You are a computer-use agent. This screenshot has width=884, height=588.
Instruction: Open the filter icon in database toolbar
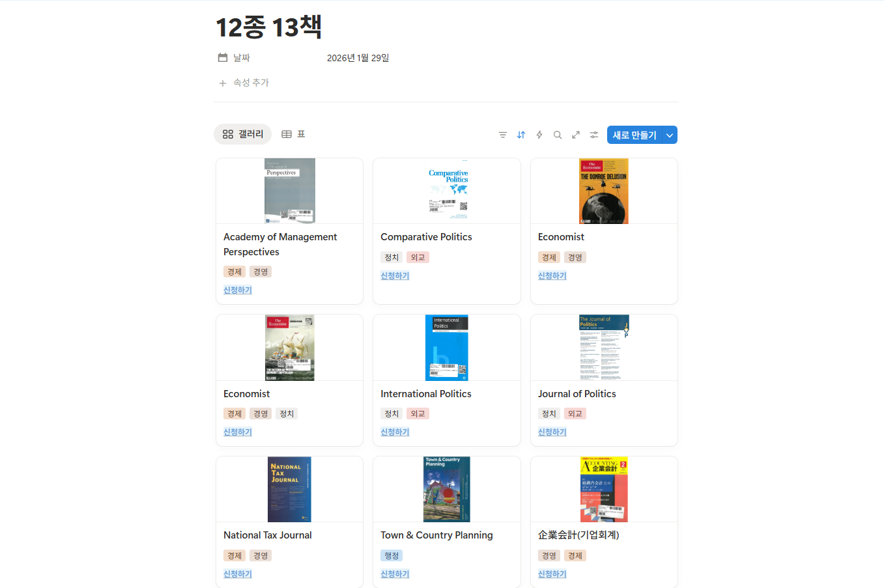click(x=502, y=135)
